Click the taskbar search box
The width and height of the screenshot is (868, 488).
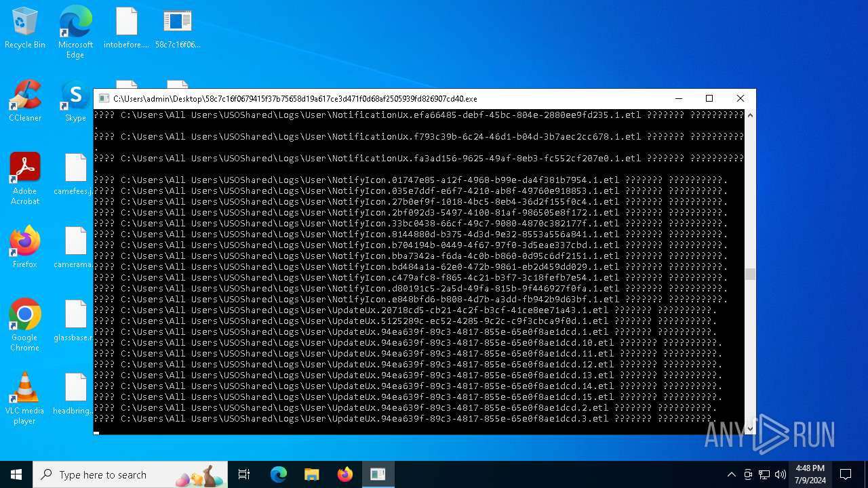[x=131, y=474]
